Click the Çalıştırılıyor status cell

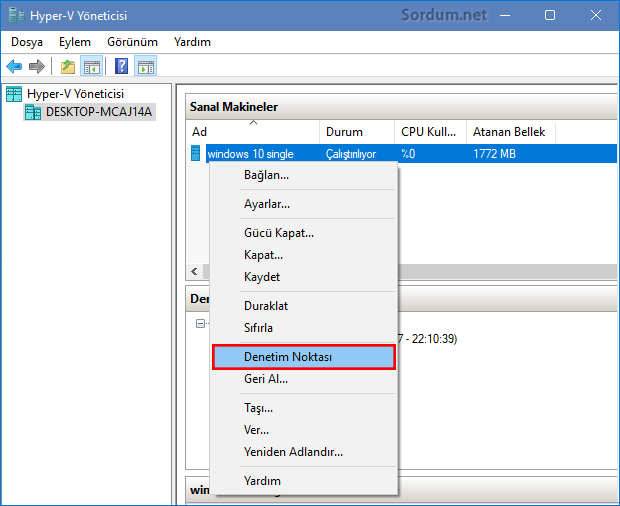click(x=351, y=154)
